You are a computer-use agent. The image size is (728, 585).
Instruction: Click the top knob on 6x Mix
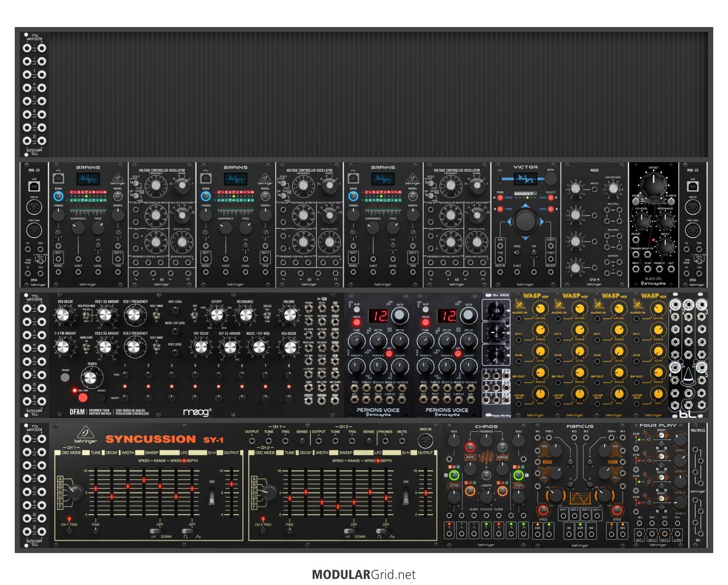496,310
